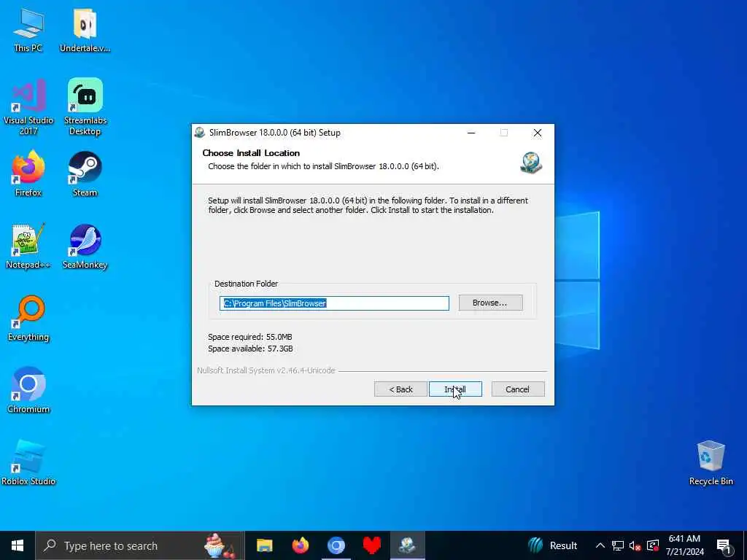Viewport: 747px width, 560px height.
Task: Minimize the SlimBrowser Setup window
Action: coord(471,133)
